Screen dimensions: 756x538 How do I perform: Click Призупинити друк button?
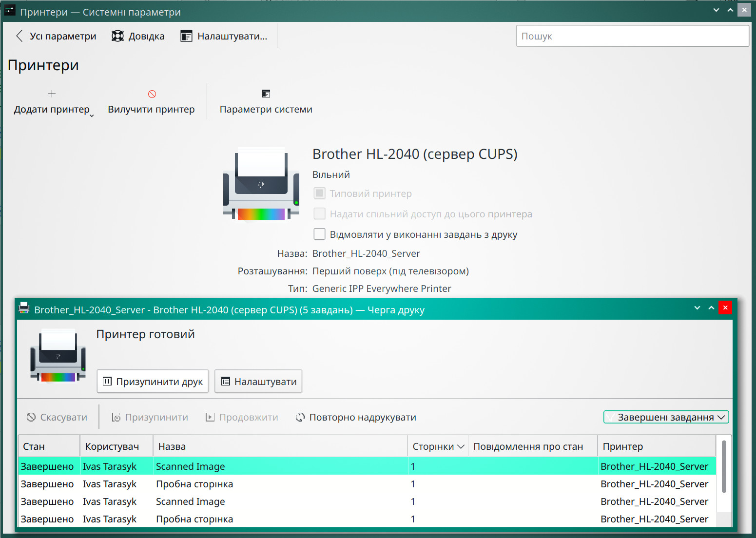tap(153, 381)
